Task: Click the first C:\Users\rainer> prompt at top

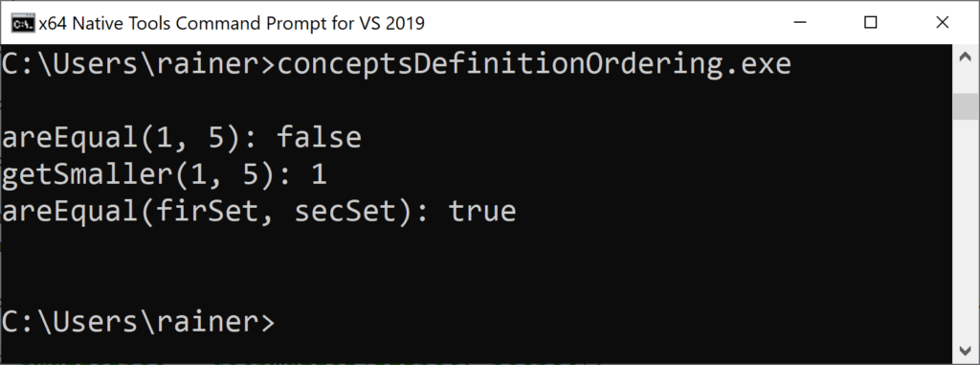Action: [138, 64]
